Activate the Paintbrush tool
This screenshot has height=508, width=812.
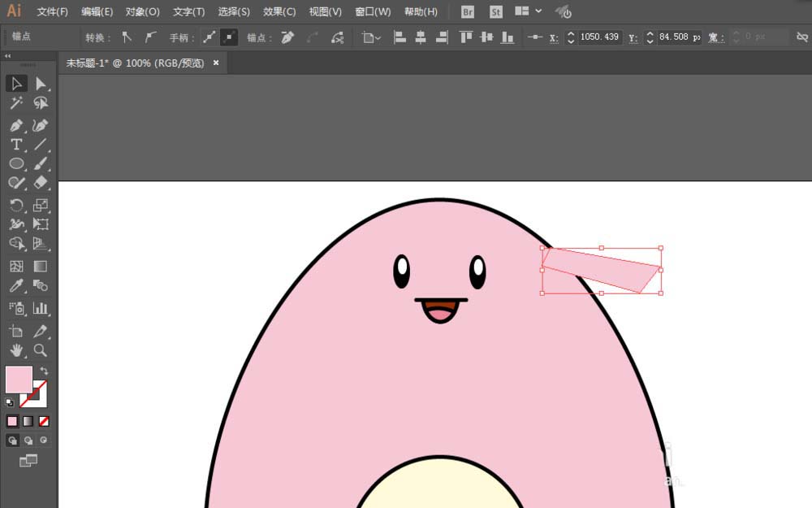click(41, 164)
